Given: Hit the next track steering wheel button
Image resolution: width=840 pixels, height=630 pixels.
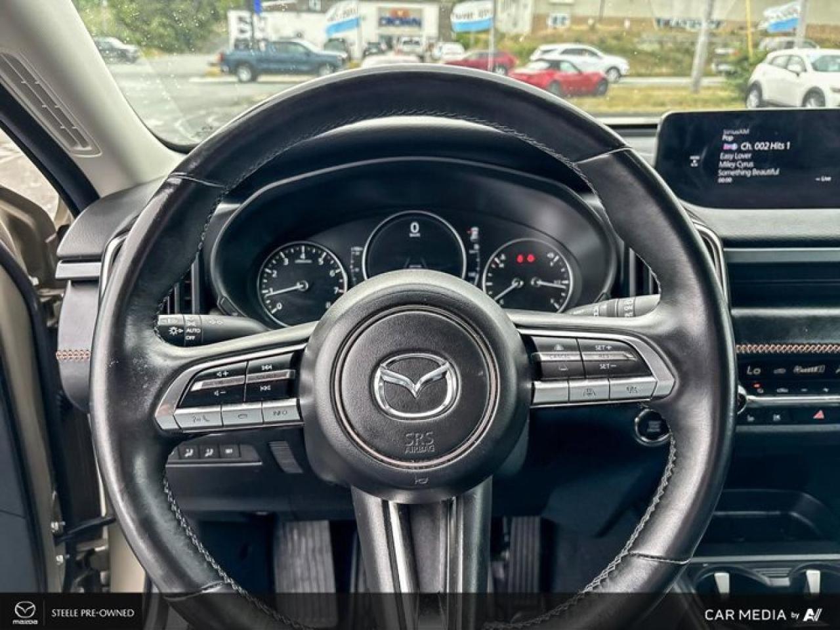Looking at the screenshot, I should click(266, 390).
